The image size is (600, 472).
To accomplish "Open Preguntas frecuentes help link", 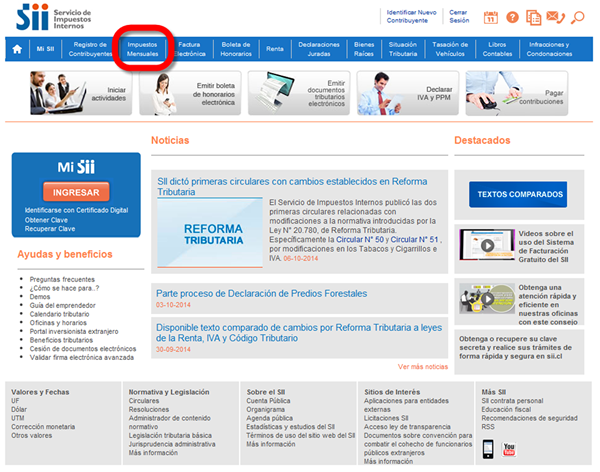I will (x=62, y=279).
